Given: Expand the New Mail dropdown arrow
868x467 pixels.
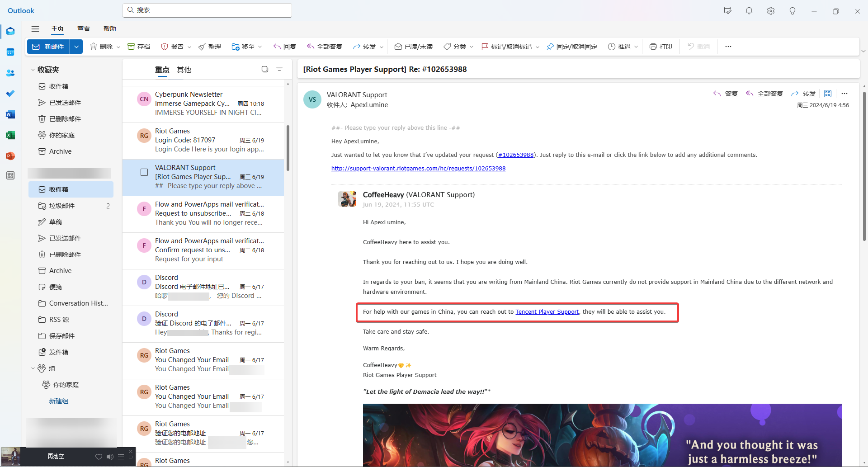Looking at the screenshot, I should click(76, 47).
